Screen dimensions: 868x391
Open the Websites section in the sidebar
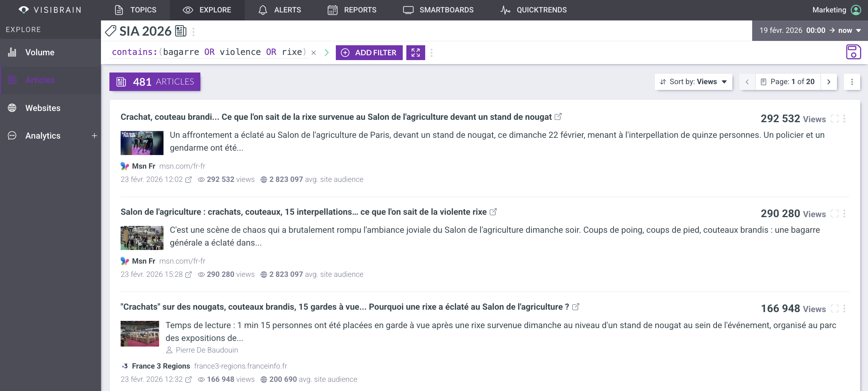pos(43,108)
